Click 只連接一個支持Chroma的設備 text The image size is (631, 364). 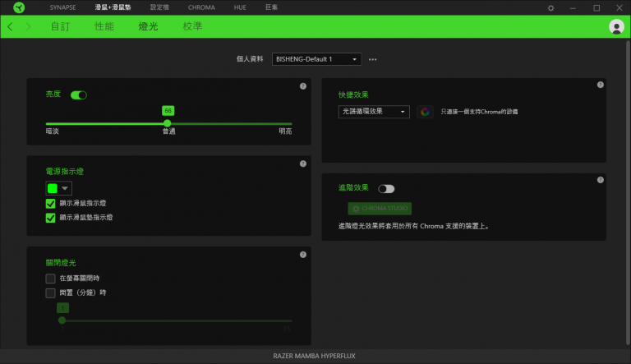click(479, 112)
